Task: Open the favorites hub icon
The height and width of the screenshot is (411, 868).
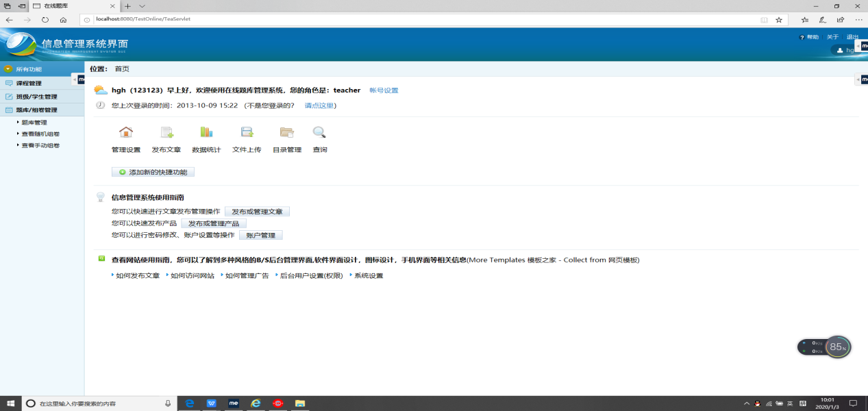Action: tap(805, 20)
